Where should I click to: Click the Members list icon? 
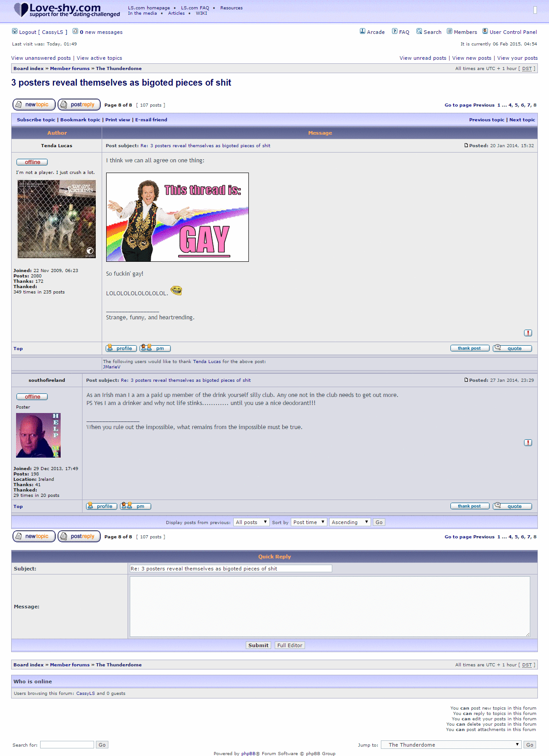click(450, 31)
